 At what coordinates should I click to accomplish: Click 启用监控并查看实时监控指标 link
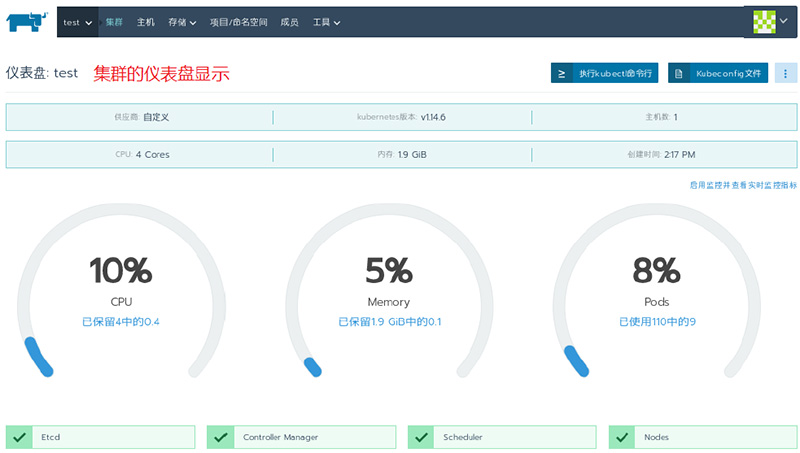(743, 185)
